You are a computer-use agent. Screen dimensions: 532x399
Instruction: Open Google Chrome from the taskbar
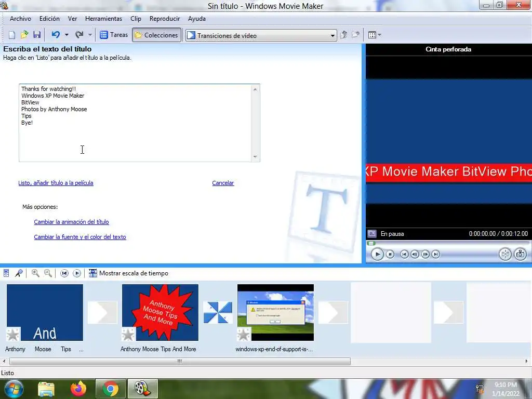(110, 389)
